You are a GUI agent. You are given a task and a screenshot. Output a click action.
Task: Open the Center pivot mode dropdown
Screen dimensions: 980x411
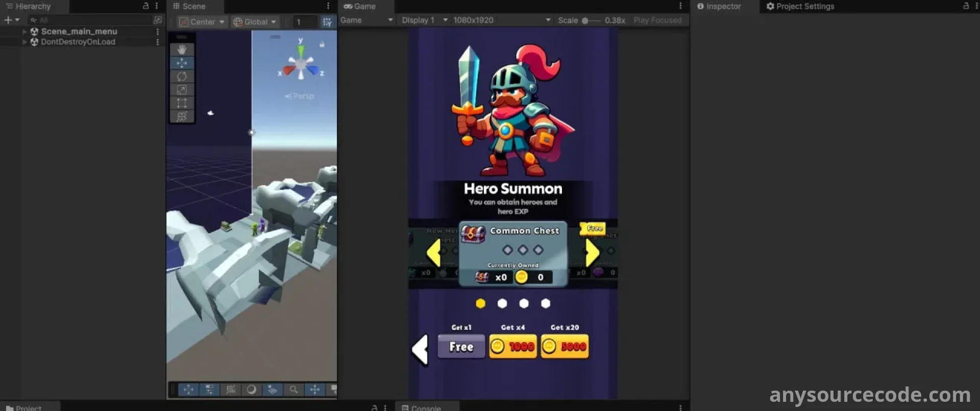point(202,22)
